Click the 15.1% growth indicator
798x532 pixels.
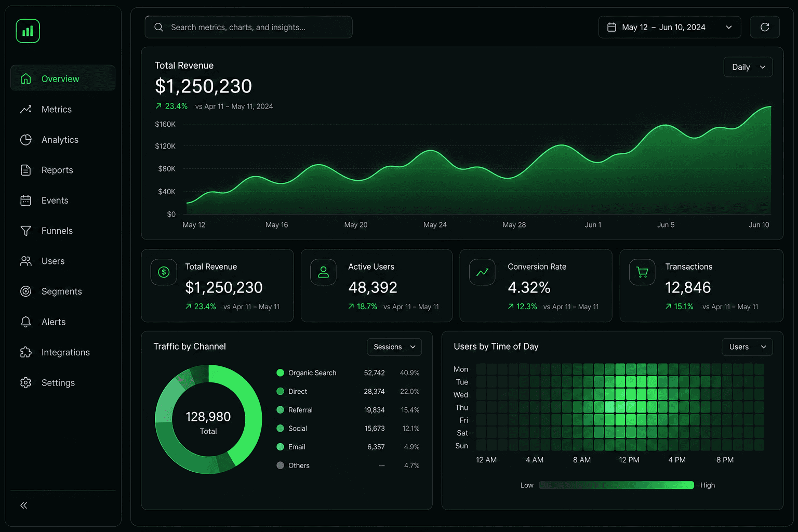coord(679,307)
